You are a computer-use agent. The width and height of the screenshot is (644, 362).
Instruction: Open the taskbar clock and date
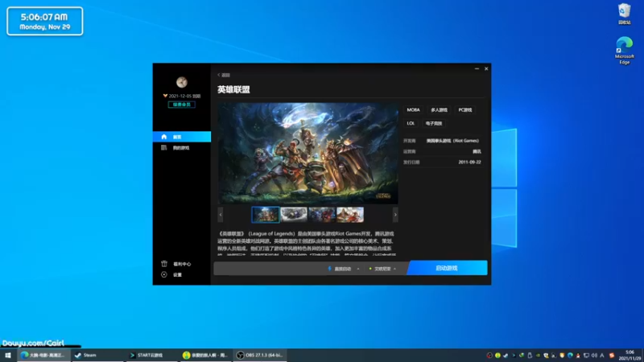tap(630, 356)
